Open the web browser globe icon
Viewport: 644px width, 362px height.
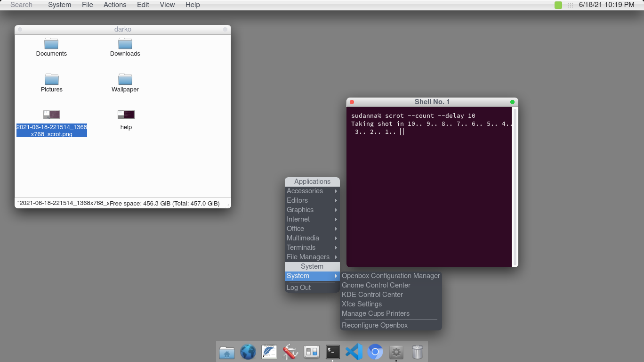coord(248,352)
